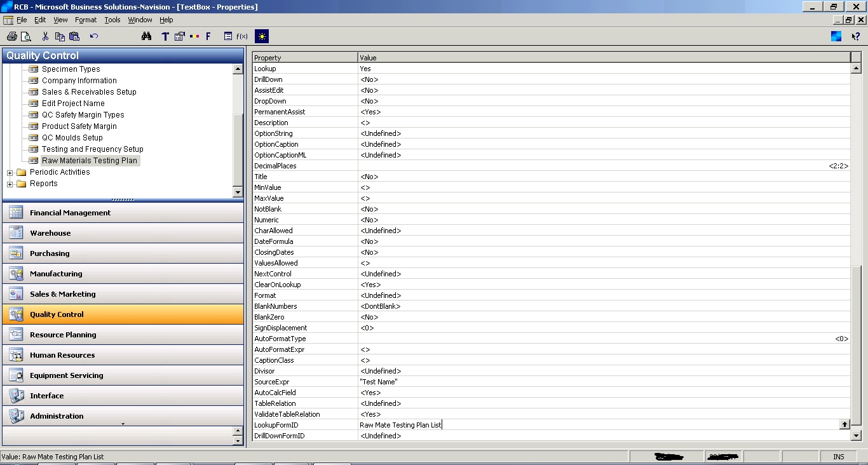Open the Color palette toolbar icon
The width and height of the screenshot is (868, 465).
tap(194, 36)
